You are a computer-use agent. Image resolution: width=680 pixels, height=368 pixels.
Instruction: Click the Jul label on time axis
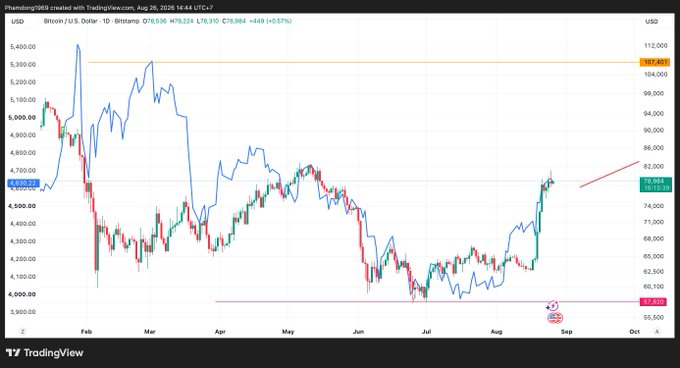(427, 332)
